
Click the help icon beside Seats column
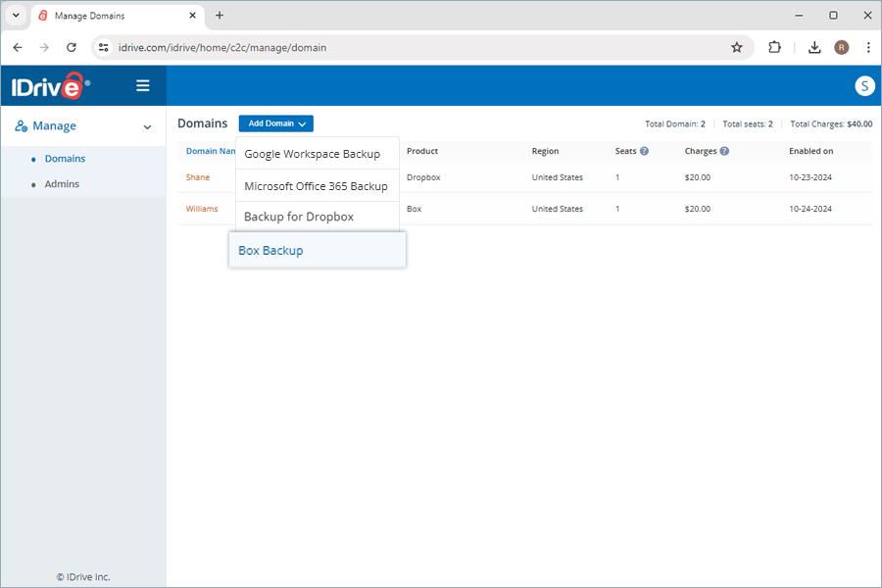643,151
